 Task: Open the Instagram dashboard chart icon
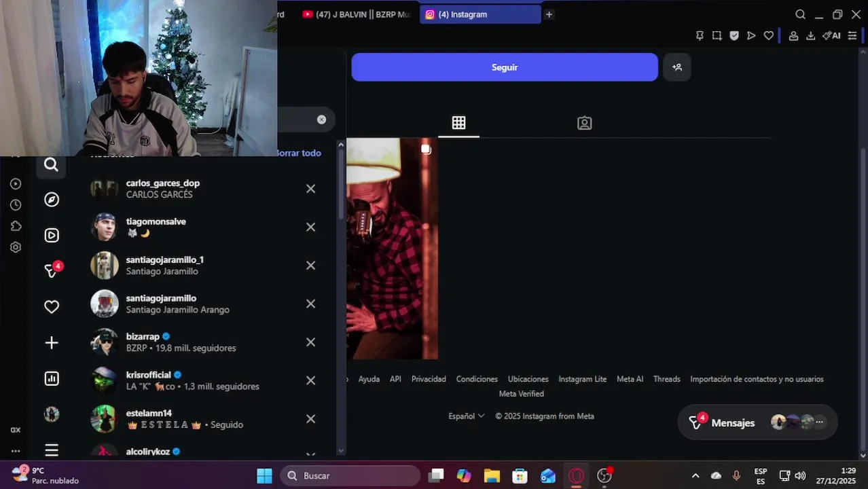(52, 378)
